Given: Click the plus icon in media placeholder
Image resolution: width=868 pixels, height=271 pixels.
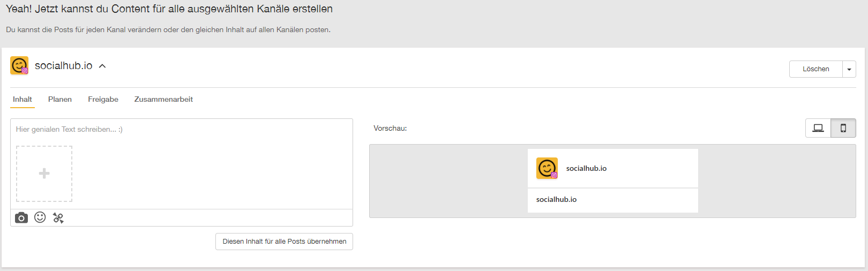Looking at the screenshot, I should tap(44, 174).
